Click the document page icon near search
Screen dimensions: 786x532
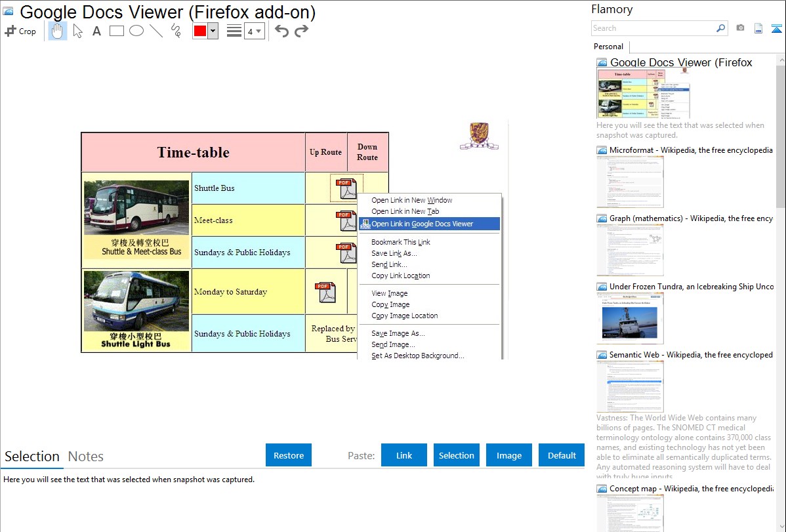(x=758, y=28)
